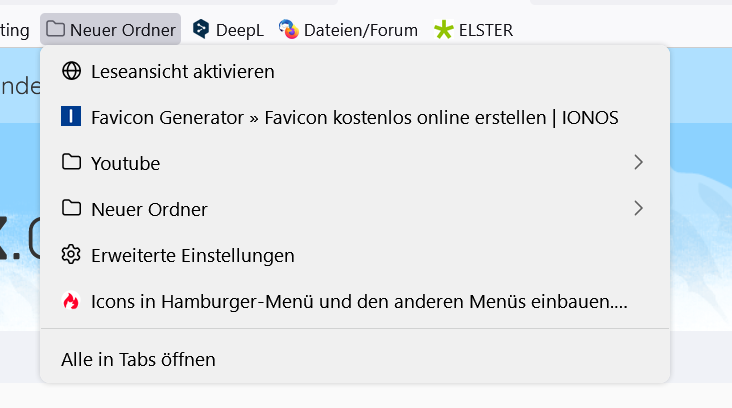The height and width of the screenshot is (408, 732).
Task: Click the Firefox-style icon beside Dateien/Forum
Action: tap(288, 30)
